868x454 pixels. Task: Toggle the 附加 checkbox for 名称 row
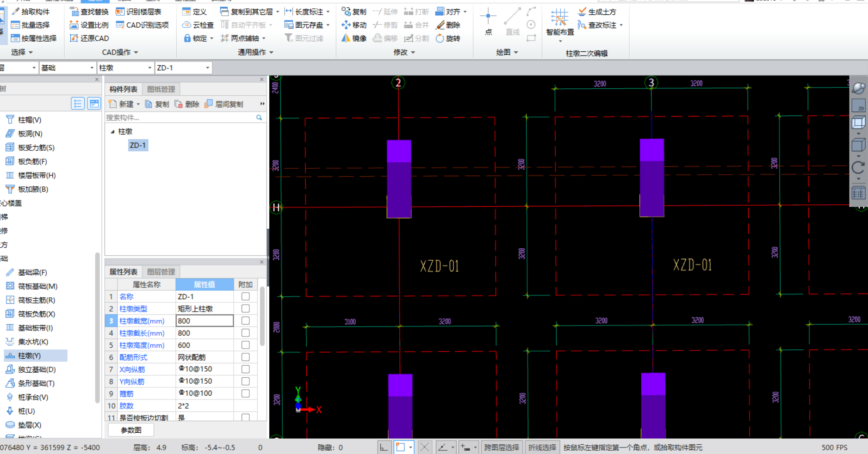[x=246, y=296]
